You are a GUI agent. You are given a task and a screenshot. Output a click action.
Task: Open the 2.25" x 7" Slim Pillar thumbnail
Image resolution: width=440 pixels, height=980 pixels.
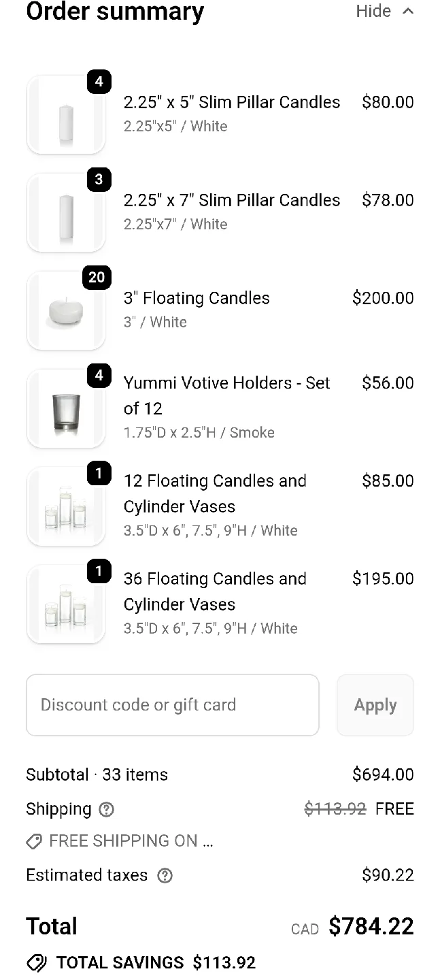click(66, 212)
